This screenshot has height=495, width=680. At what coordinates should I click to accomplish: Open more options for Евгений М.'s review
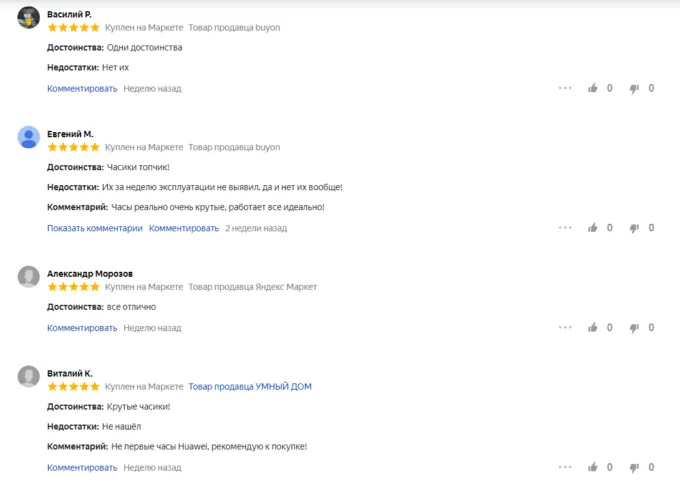pos(565,228)
